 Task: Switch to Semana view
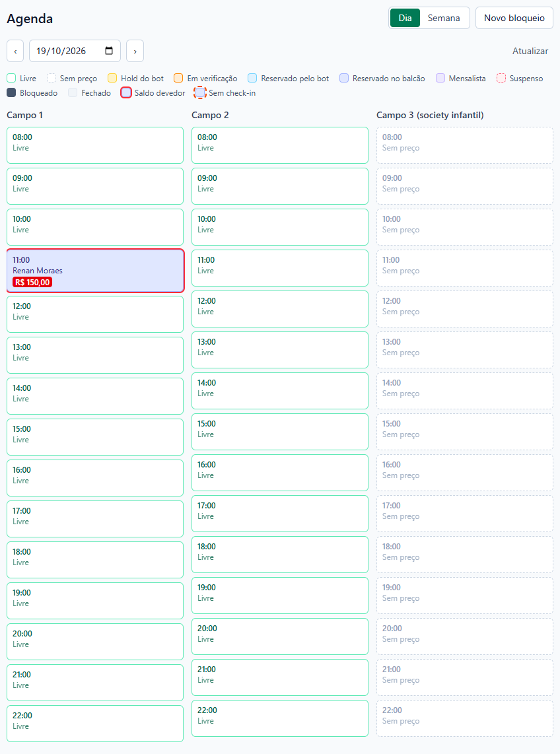coord(444,18)
